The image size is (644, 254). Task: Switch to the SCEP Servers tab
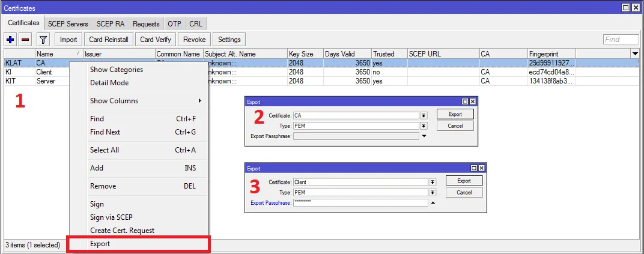pos(68,24)
